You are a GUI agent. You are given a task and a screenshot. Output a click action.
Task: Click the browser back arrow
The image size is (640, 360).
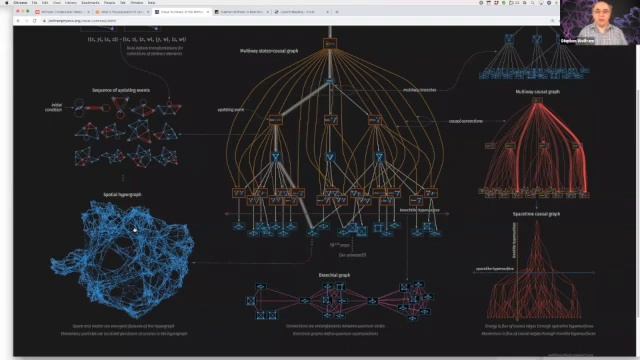click(18, 20)
